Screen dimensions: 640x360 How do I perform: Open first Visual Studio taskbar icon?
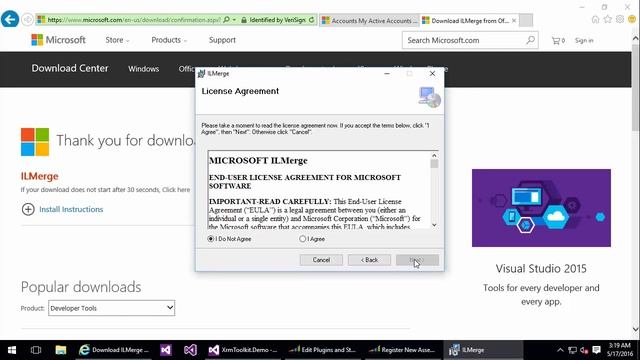click(x=166, y=350)
